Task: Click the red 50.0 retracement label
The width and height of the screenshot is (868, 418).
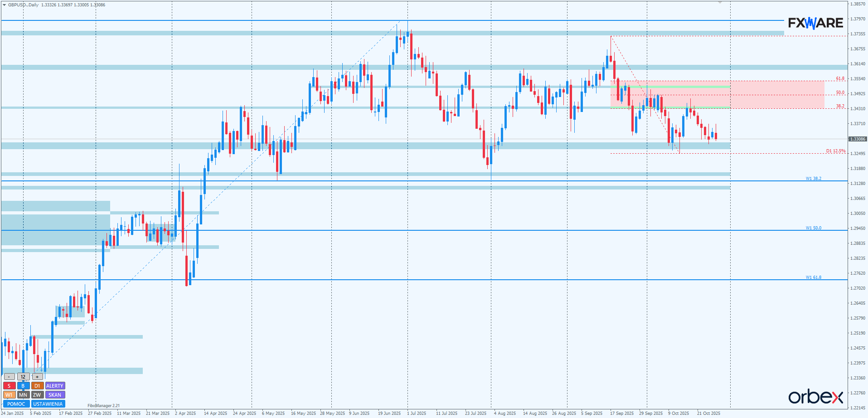Action: pos(840,92)
